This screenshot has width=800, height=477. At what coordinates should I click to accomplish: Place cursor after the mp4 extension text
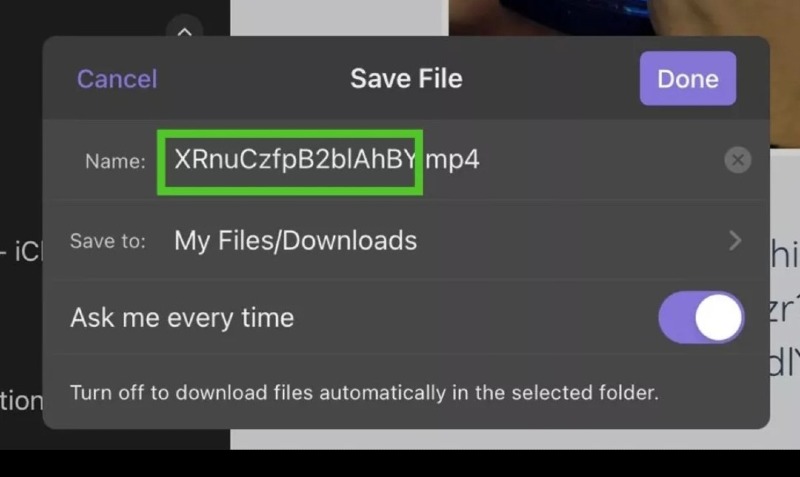(x=479, y=160)
